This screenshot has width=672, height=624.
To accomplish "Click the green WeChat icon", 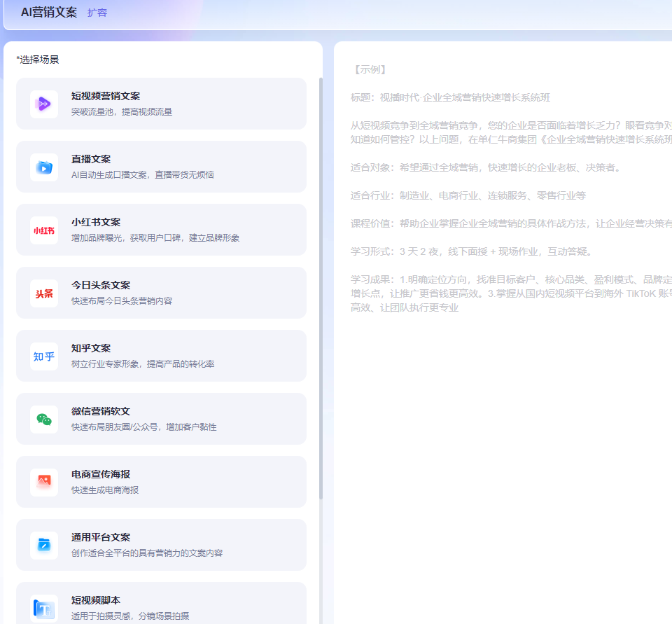I will (43, 418).
